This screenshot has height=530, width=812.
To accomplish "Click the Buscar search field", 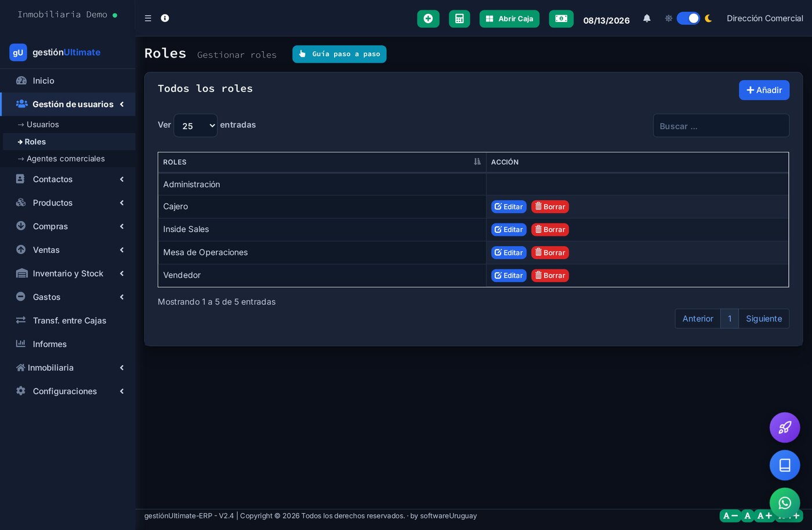I will [x=721, y=125].
